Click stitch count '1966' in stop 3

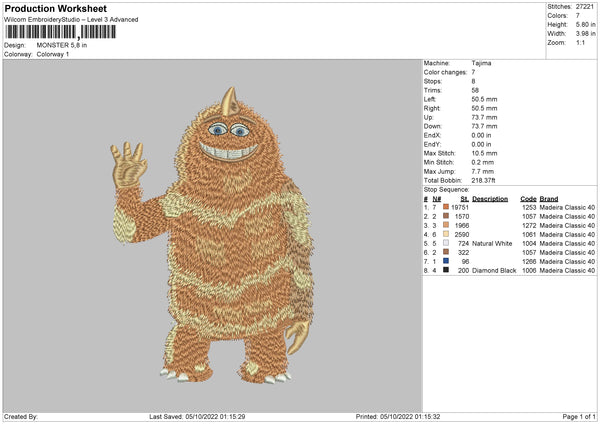(462, 225)
